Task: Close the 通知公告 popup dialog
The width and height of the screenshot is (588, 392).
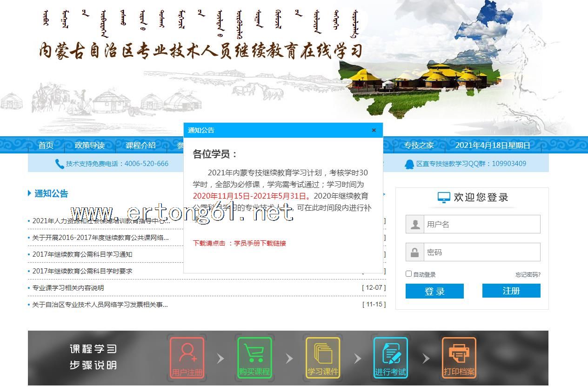Action: tap(374, 130)
